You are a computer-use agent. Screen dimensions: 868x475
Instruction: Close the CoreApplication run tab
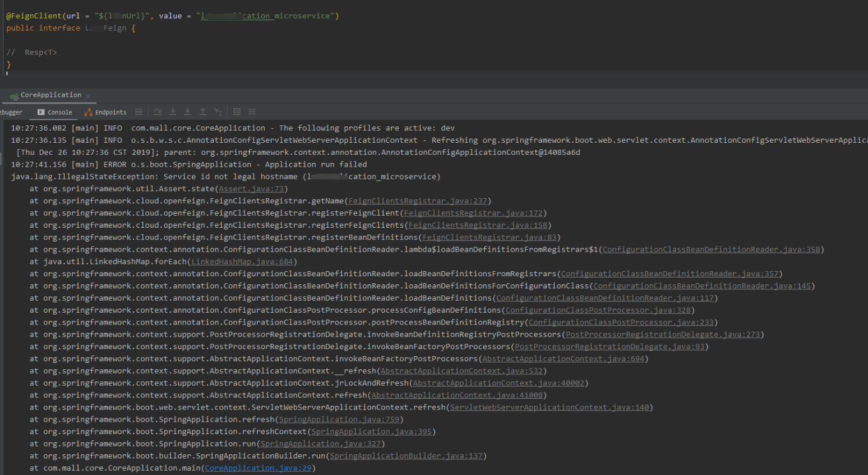[88, 95]
